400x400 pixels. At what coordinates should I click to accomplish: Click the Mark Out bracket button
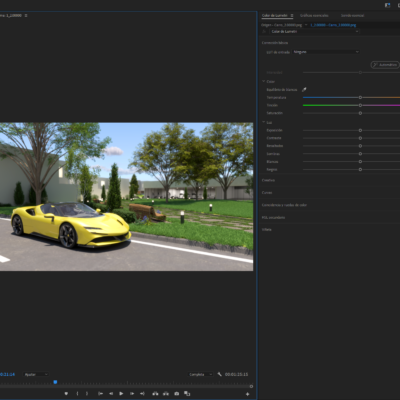[87, 394]
